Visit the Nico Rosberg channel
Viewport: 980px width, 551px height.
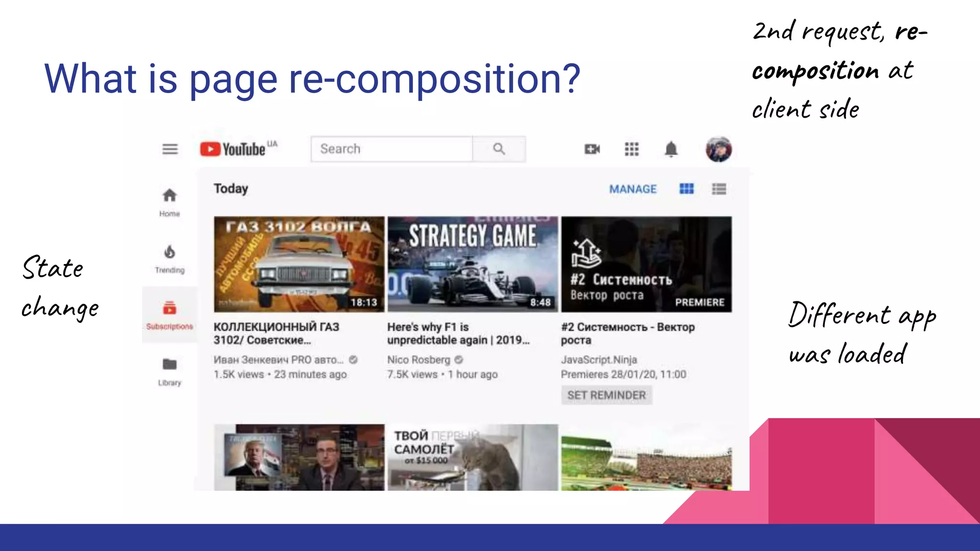[419, 360]
